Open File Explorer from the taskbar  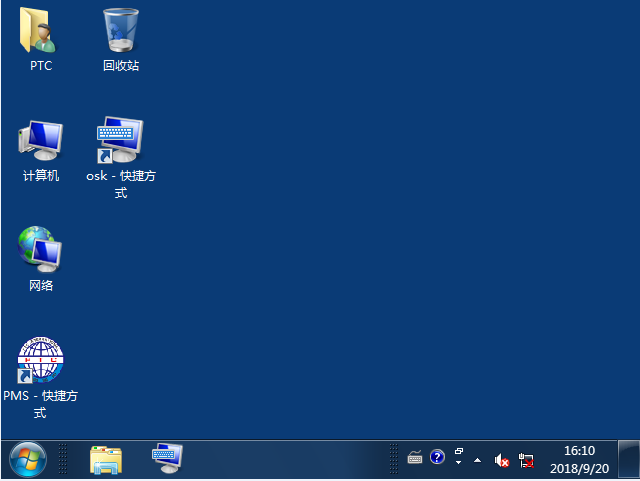click(x=106, y=460)
